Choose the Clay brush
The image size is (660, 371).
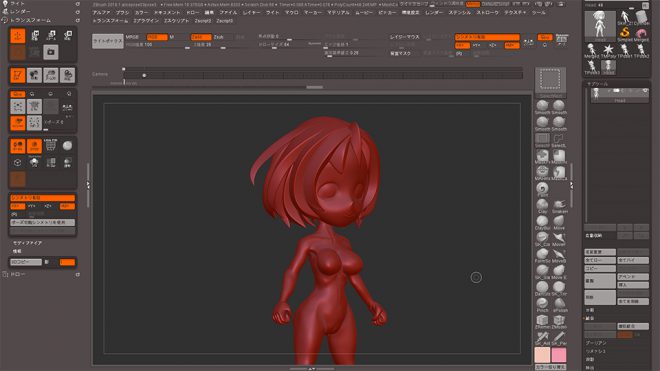pyautogui.click(x=542, y=205)
